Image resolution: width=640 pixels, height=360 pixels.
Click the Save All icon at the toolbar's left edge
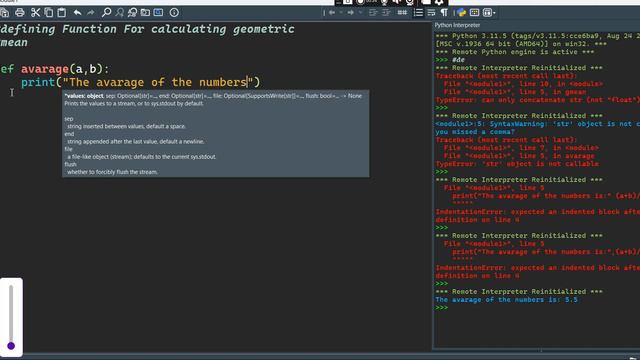(4, 13)
